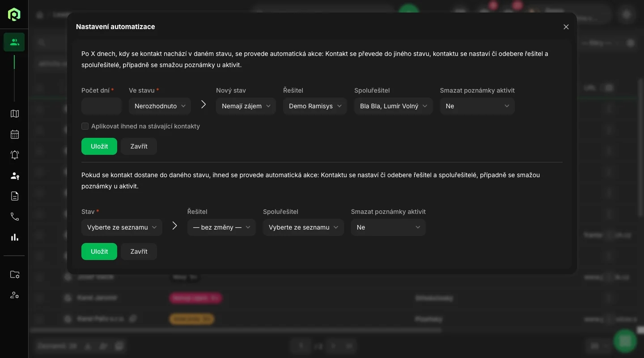This screenshot has width=644, height=358.
Task: Click the user settings icon in sidebar
Action: (14, 295)
